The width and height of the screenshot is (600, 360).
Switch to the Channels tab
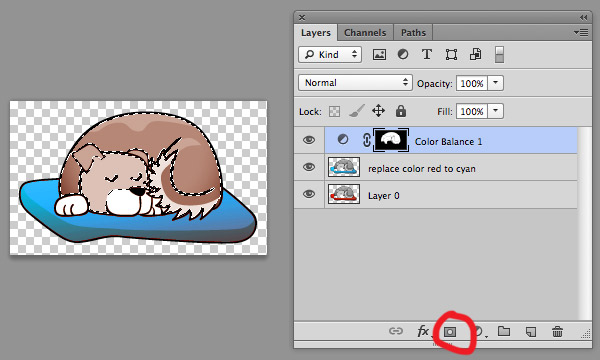click(x=365, y=33)
